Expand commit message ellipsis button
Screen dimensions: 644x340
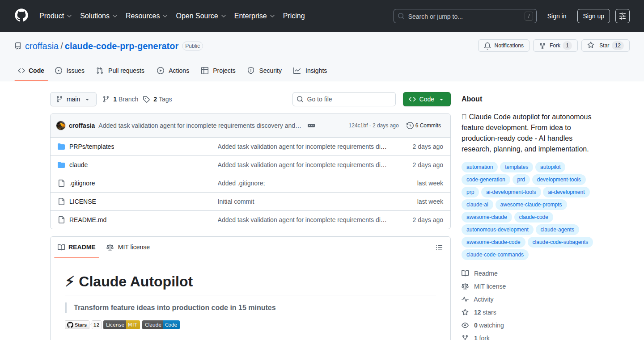pyautogui.click(x=311, y=126)
